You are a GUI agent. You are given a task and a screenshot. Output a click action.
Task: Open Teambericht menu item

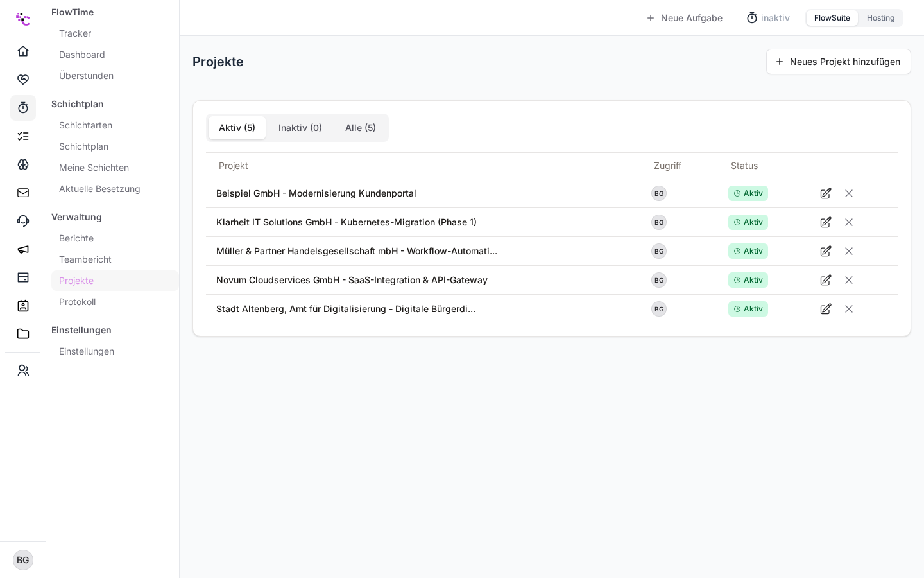tap(85, 259)
